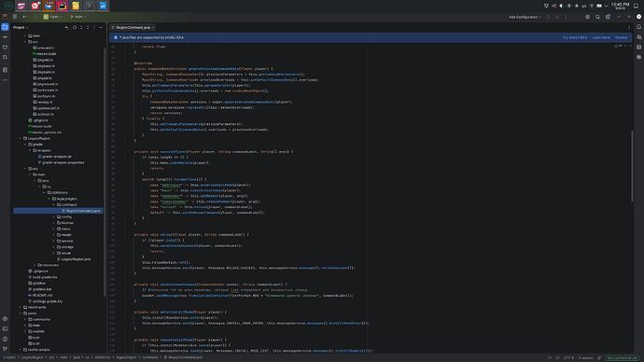Collapse the command folder

point(54,204)
